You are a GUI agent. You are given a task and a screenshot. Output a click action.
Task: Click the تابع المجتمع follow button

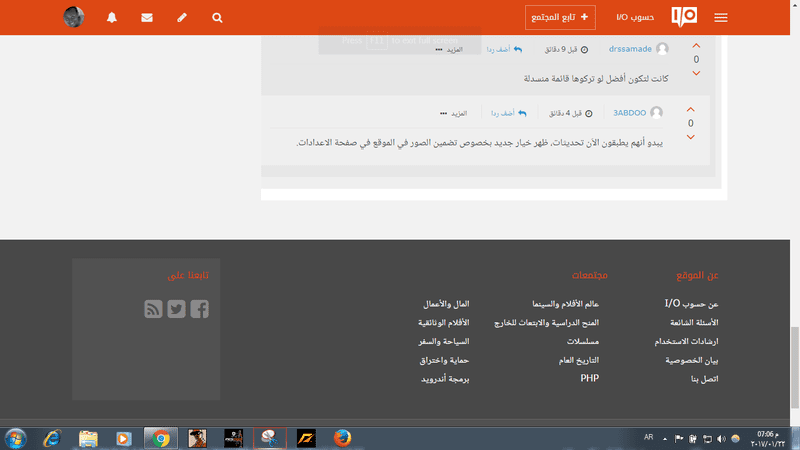click(560, 17)
